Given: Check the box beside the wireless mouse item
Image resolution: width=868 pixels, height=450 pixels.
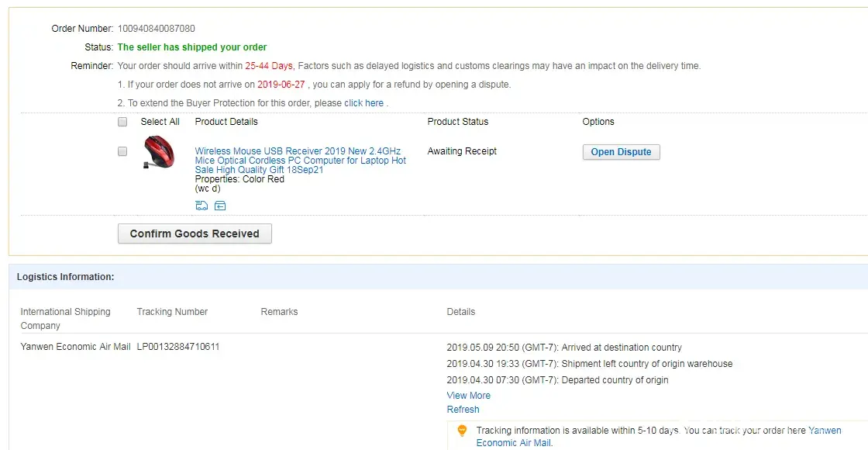Looking at the screenshot, I should point(122,151).
